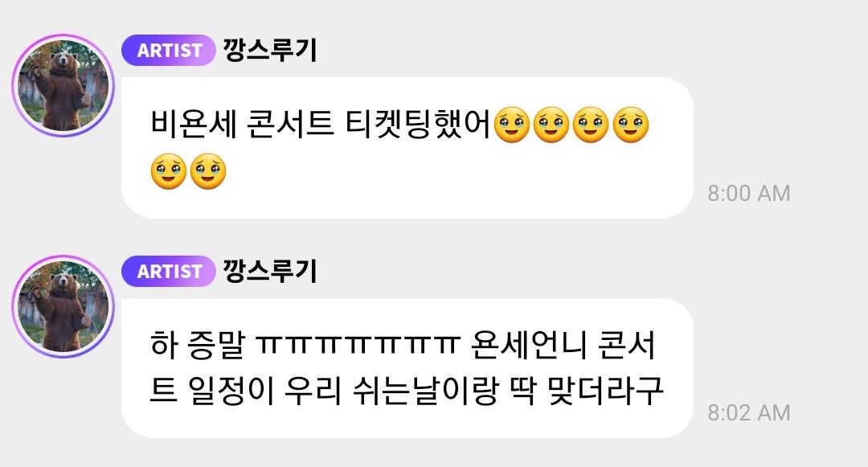
Task: Select the text 비욘세 콘서트 티켓팅했어
Action: pyautogui.click(x=321, y=125)
